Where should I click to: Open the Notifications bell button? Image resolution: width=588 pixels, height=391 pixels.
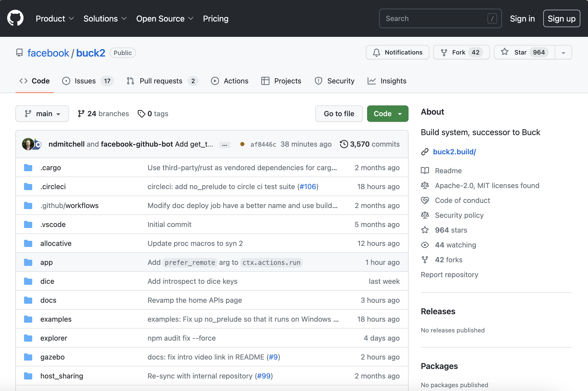397,52
